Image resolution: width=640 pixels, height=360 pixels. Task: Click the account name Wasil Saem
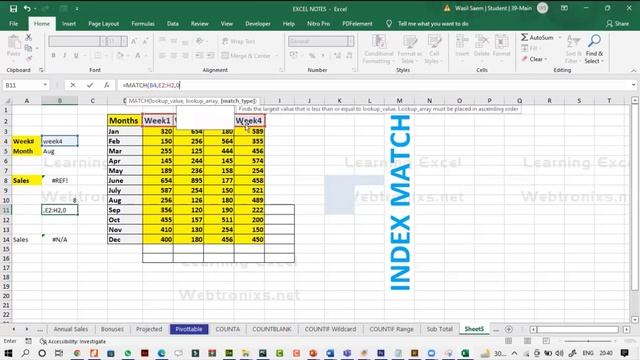coord(493,8)
